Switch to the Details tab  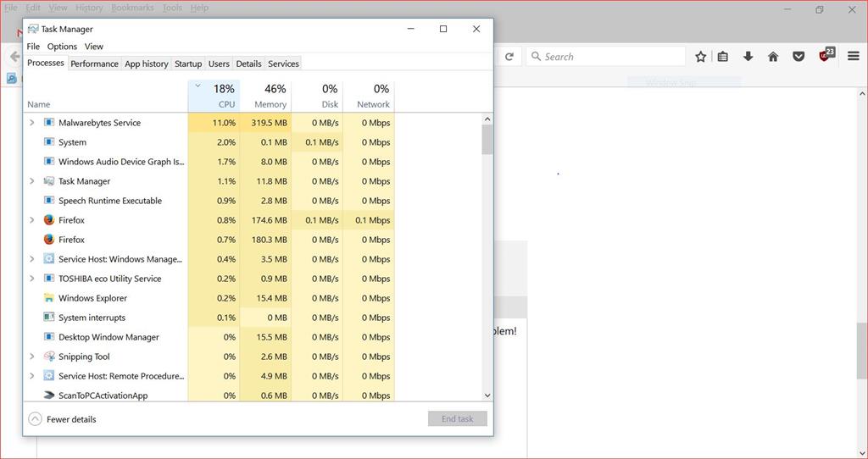(x=248, y=64)
